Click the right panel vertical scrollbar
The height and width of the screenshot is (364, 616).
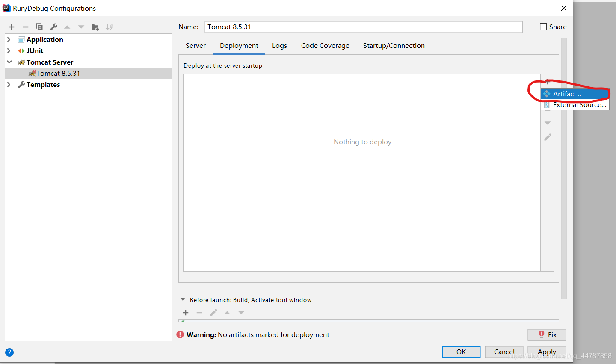(564, 169)
